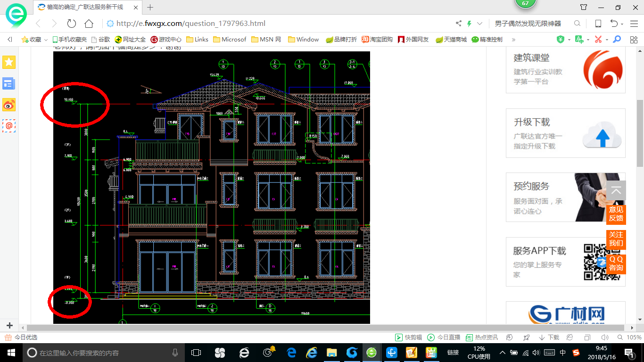Screen dimensions: 644x362
Task: Open the 建筑课堂 sidebar card
Action: (566, 70)
